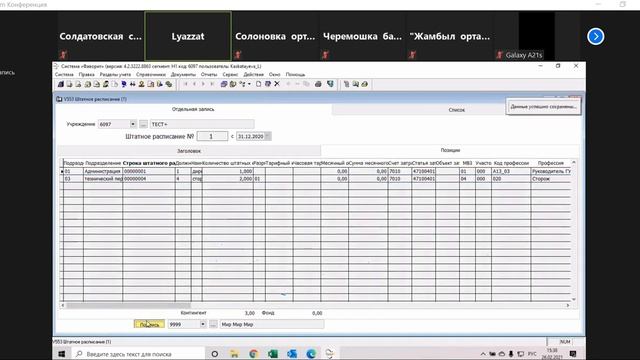Viewport: 640px width, 360px height.
Task: Go to previous record arrow
Action: (194, 84)
